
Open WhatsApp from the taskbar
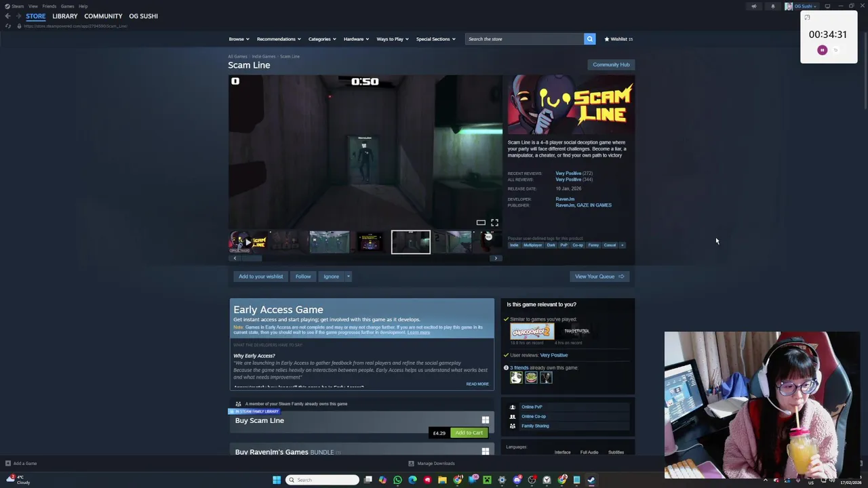(x=397, y=480)
